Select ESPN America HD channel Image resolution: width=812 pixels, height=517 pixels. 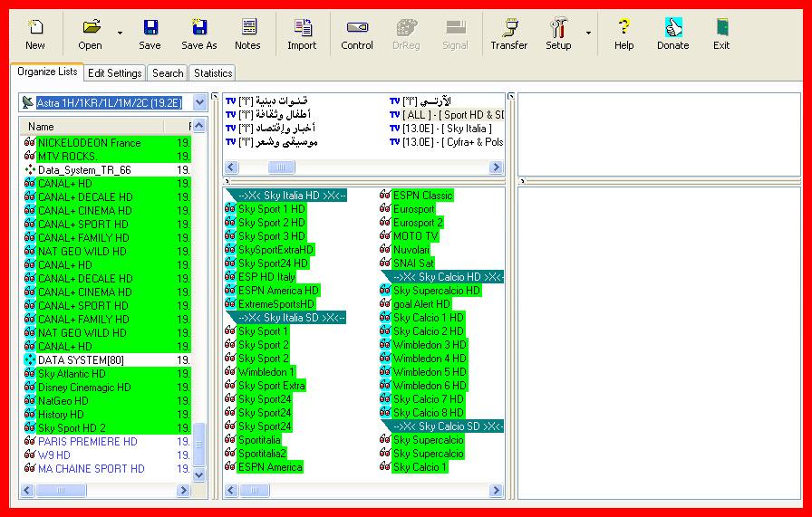pyautogui.click(x=273, y=291)
